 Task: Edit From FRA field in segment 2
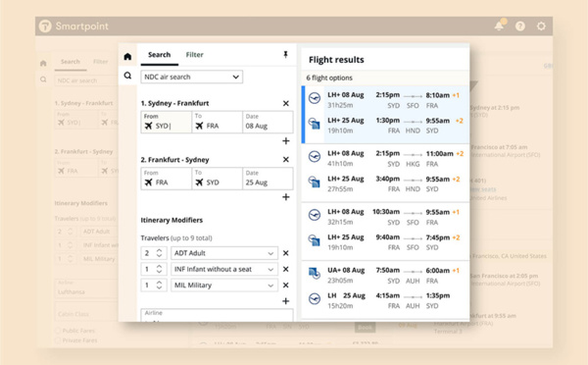(167, 179)
